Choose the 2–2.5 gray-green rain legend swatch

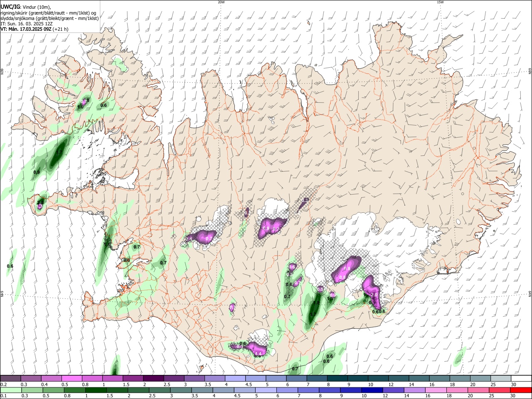click(138, 390)
